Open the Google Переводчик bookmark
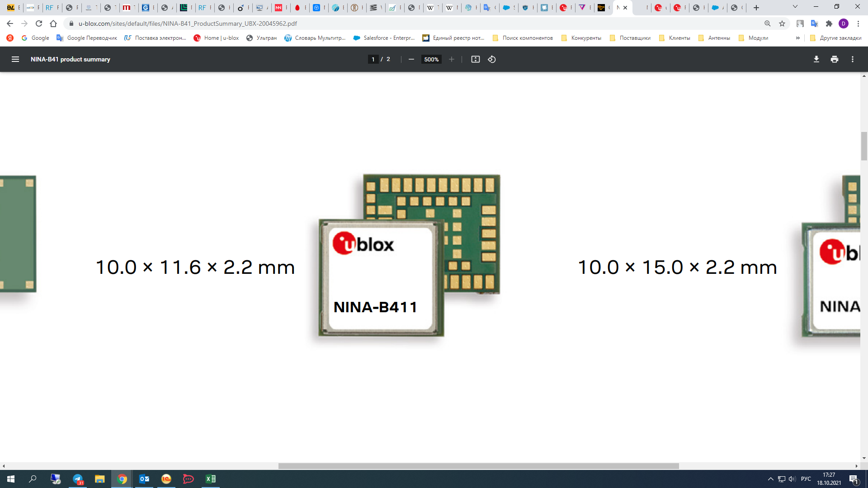 coord(87,38)
